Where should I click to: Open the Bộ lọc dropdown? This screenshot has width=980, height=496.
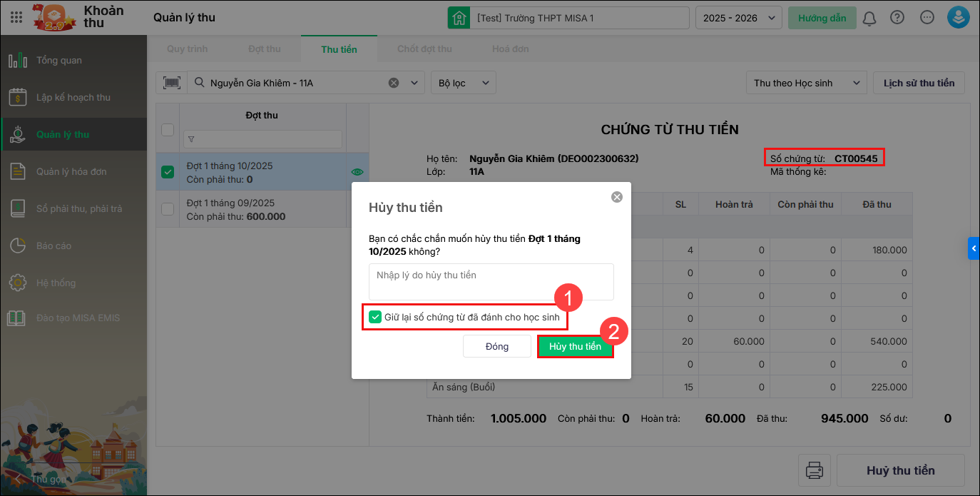(464, 83)
